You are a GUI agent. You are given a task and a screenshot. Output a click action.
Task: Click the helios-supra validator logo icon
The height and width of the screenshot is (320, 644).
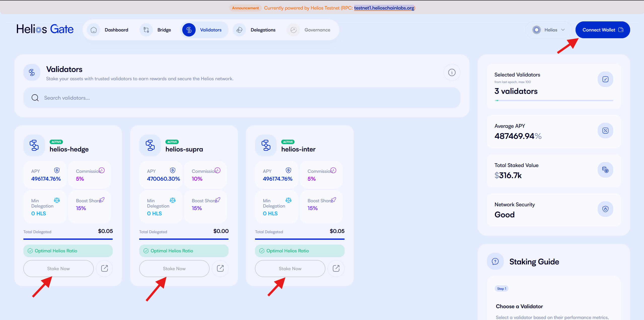click(150, 145)
